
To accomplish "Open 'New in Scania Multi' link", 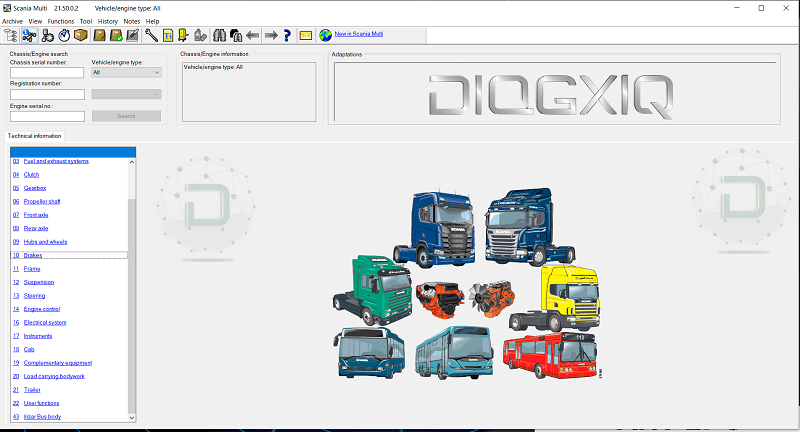I will 359,34.
